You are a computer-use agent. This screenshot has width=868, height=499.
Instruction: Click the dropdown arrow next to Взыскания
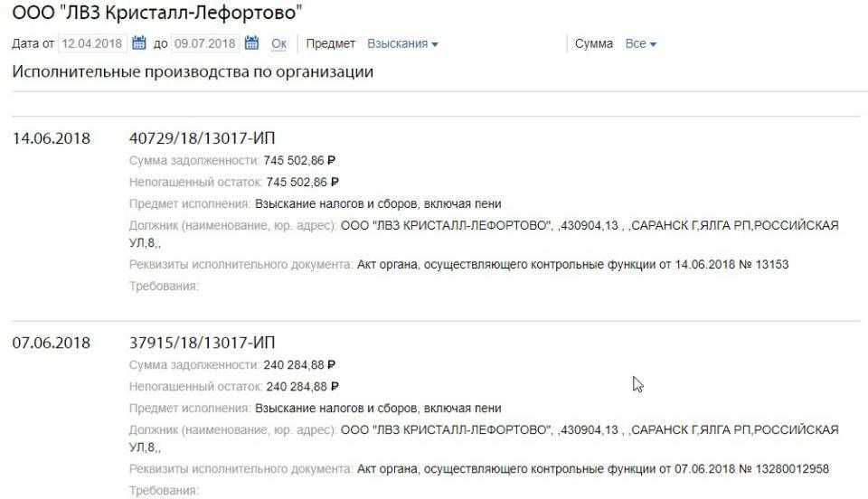pyautogui.click(x=435, y=45)
